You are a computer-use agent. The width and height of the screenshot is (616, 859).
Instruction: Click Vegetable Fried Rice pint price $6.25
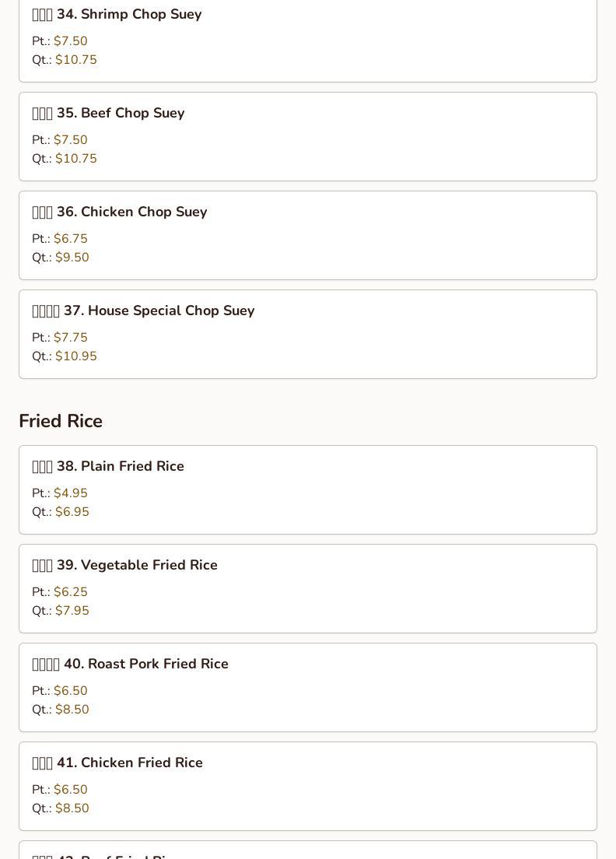(70, 592)
